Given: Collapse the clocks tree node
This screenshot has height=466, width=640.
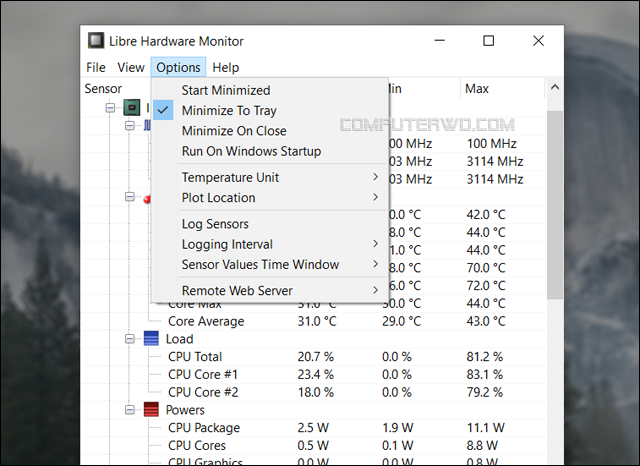Looking at the screenshot, I should click(x=129, y=125).
